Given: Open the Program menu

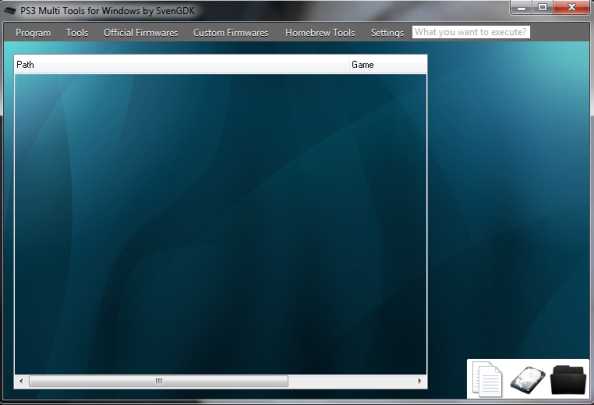Looking at the screenshot, I should point(33,33).
